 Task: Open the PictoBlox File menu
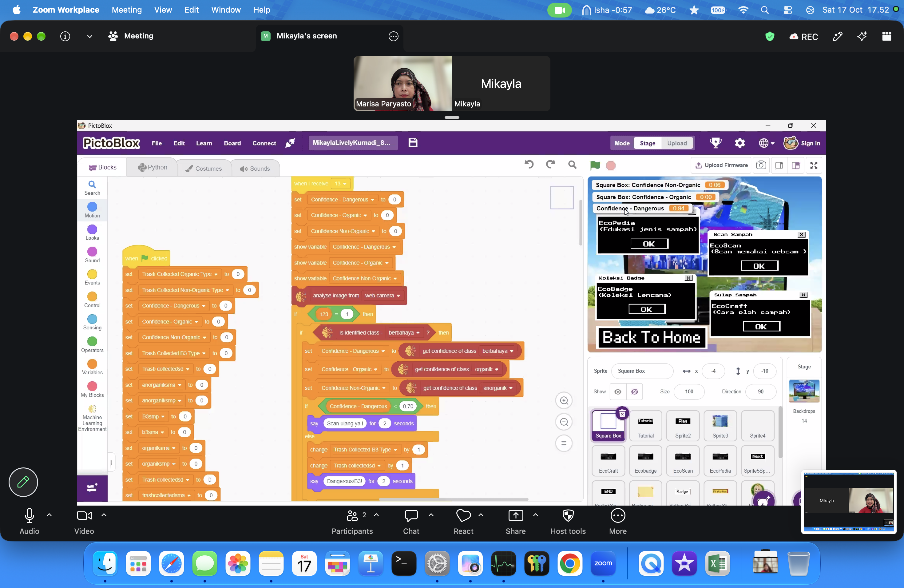click(157, 143)
